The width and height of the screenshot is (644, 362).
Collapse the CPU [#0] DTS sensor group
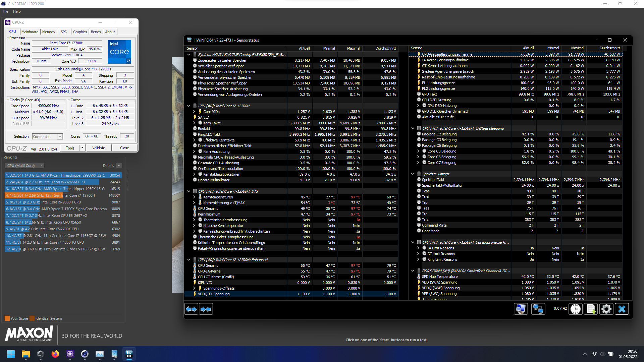[x=189, y=191]
